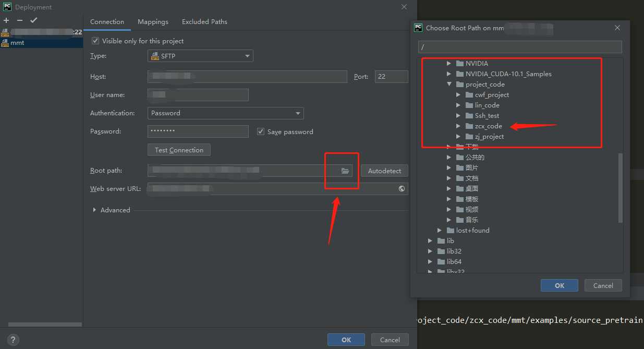Screen dimensions: 644x349
Task: Click the globe icon in Web server URL
Action: tap(402, 189)
